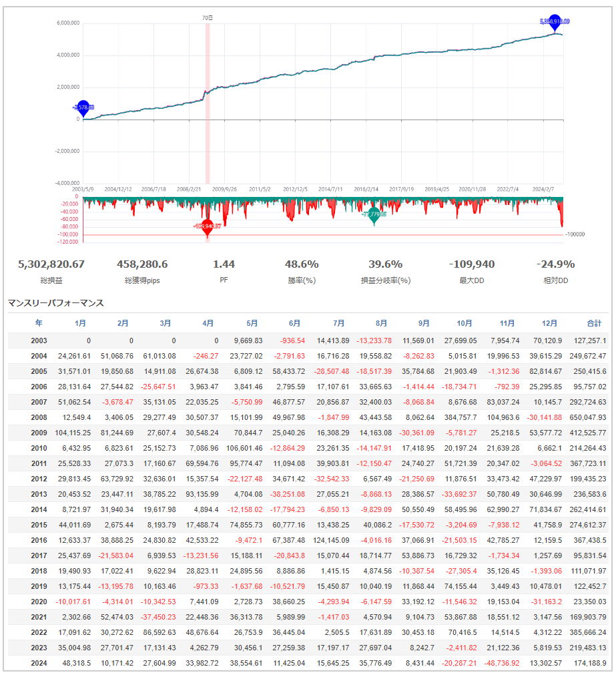Click the 合計 column header
616x675 pixels.
click(x=593, y=322)
